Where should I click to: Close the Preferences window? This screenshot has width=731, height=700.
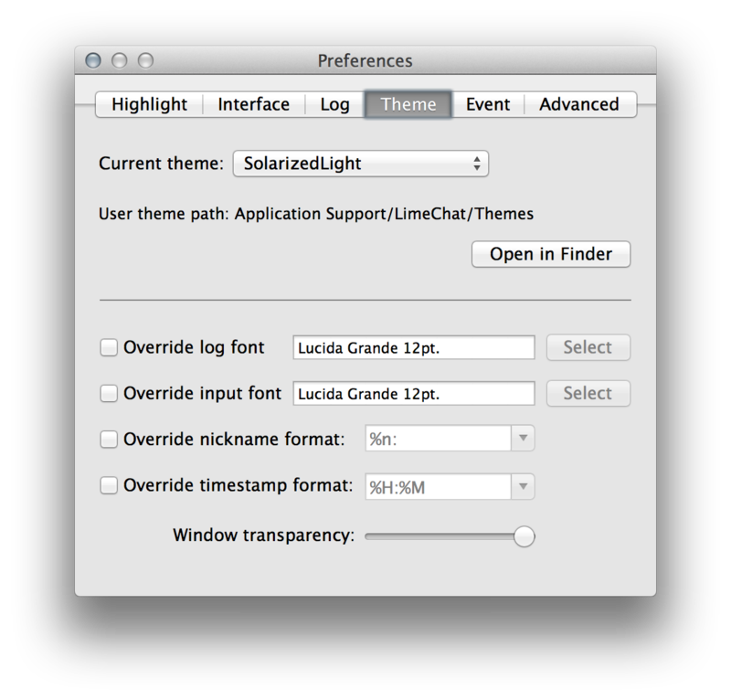pos(93,60)
